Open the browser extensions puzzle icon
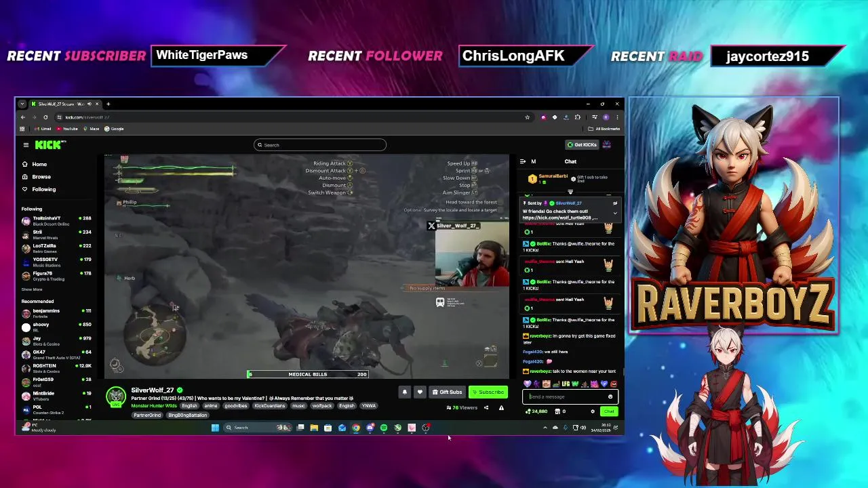 click(x=578, y=117)
